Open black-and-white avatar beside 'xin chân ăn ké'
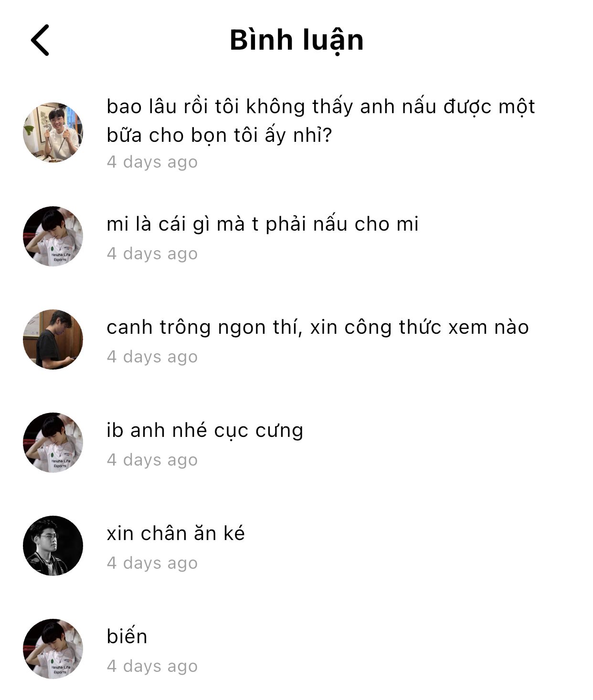This screenshot has height=700, width=593. [53, 546]
